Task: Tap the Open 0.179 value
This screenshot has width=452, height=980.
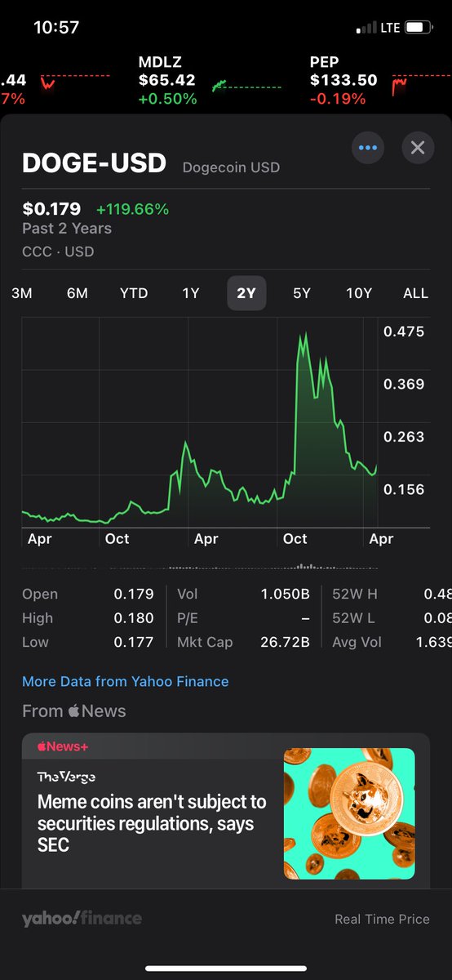Action: [x=133, y=594]
